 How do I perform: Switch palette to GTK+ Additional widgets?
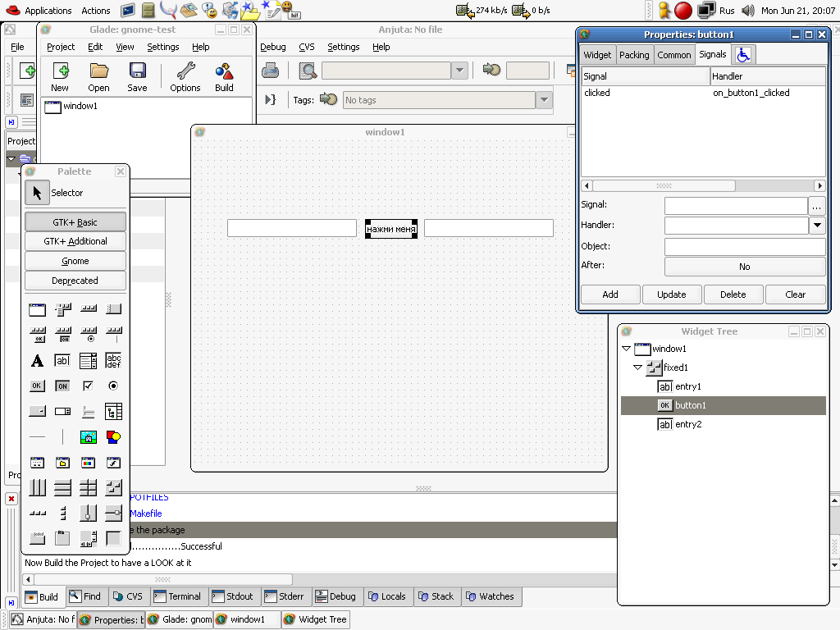pos(75,242)
